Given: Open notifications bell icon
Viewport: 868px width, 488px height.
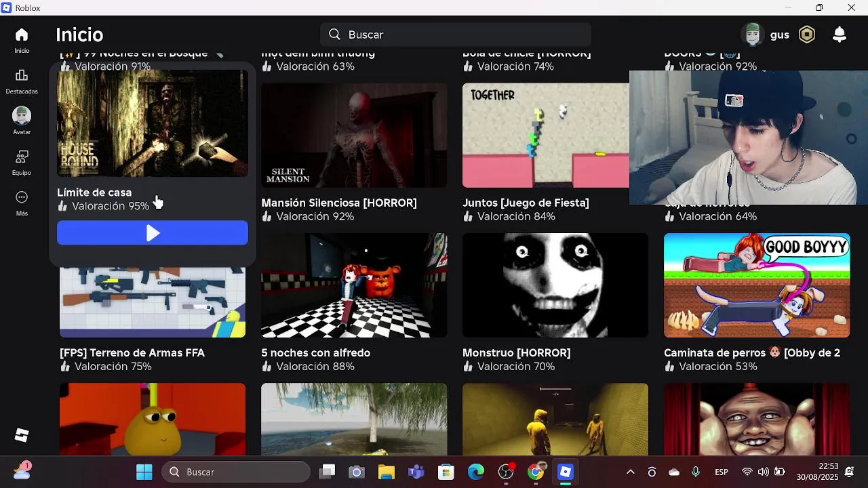Looking at the screenshot, I should [840, 35].
